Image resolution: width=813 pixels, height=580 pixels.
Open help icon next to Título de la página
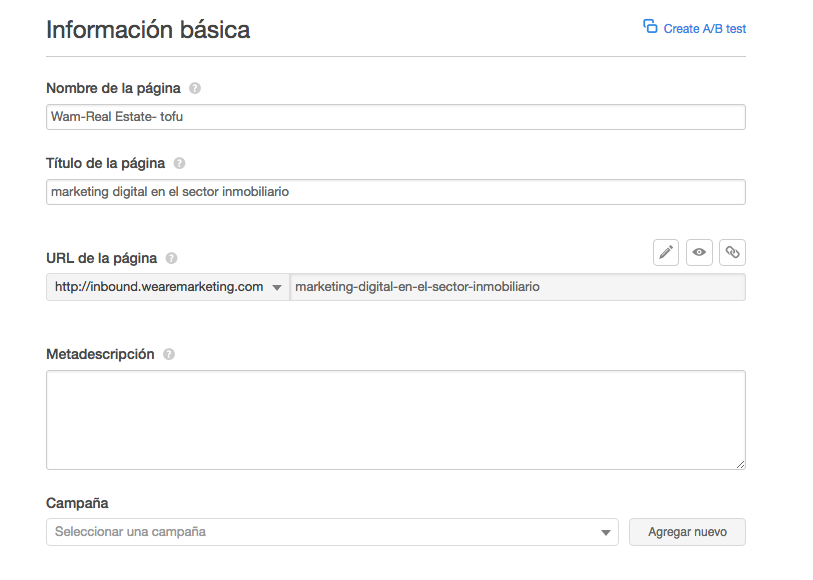(x=179, y=163)
